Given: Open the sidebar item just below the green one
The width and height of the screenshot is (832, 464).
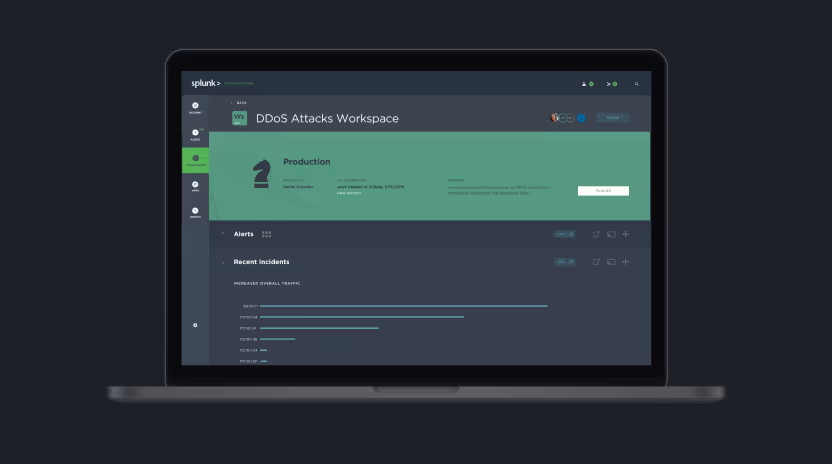Looking at the screenshot, I should coord(195,186).
